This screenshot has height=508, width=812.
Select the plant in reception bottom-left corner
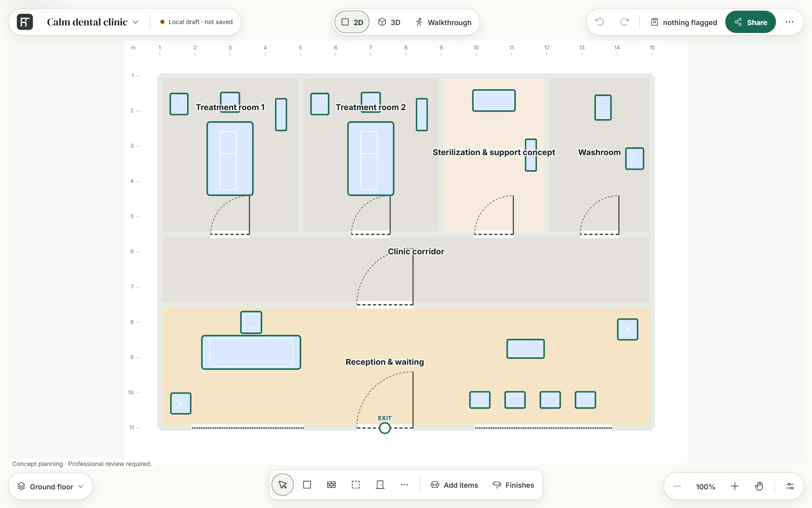(181, 403)
